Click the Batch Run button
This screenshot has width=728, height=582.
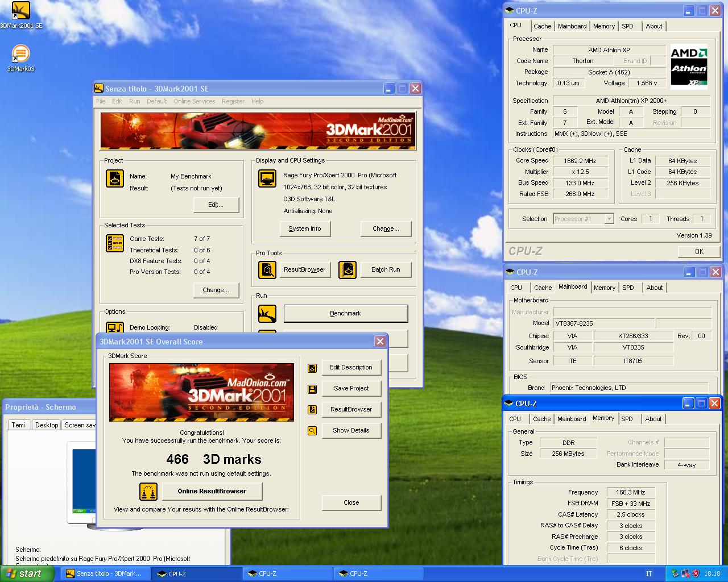pos(386,269)
